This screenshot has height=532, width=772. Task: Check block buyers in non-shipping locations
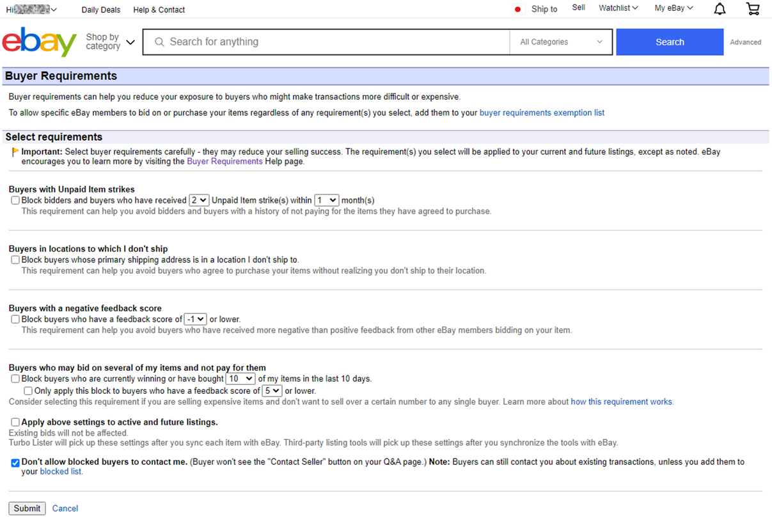pos(15,260)
